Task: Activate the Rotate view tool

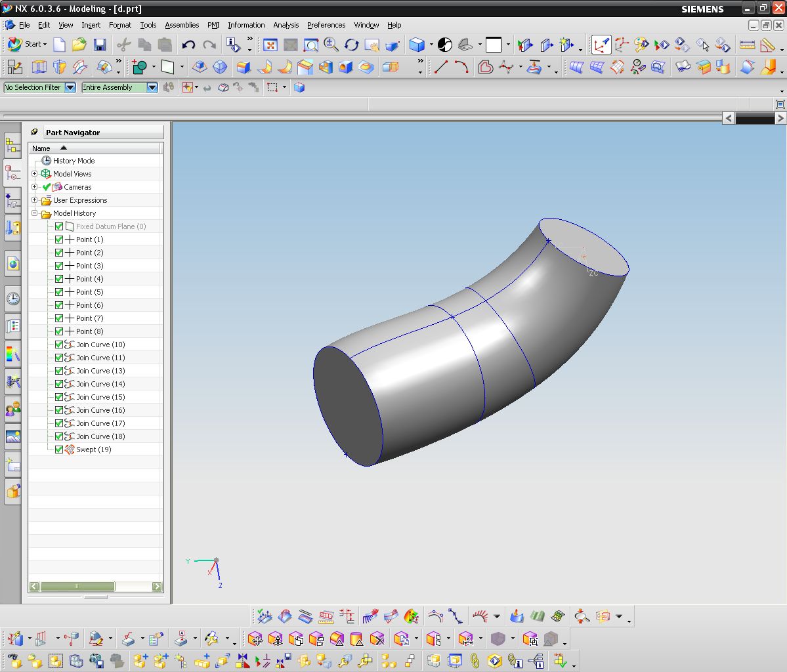Action: [x=352, y=45]
